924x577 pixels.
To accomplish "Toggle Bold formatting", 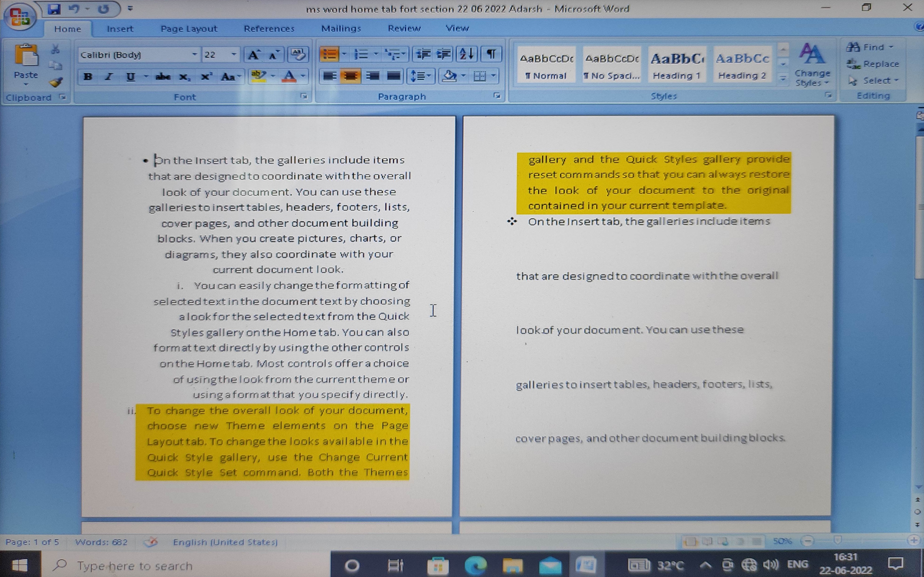I will (x=88, y=77).
